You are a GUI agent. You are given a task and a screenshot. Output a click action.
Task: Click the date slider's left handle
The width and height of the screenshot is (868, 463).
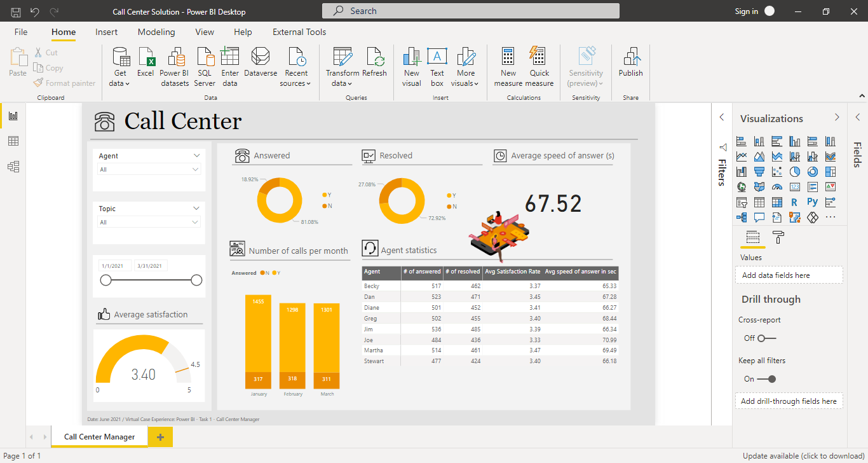click(x=106, y=280)
